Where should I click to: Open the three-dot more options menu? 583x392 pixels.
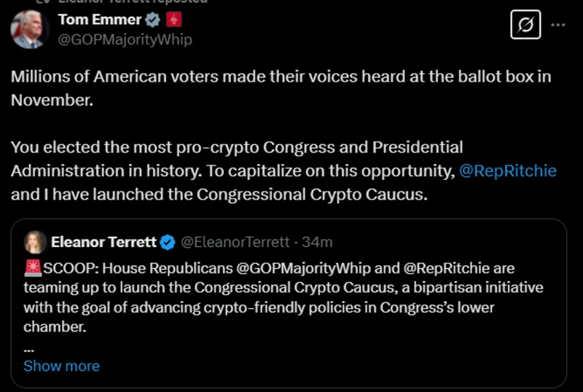[x=558, y=25]
